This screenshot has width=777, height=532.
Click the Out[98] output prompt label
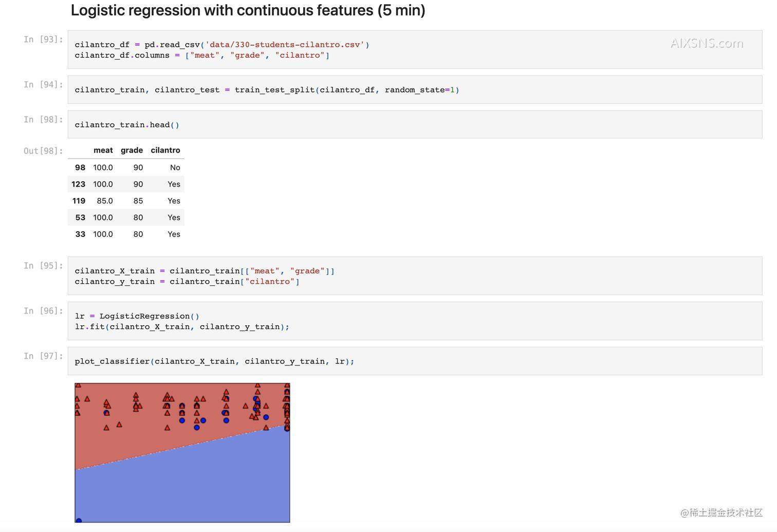click(x=43, y=151)
